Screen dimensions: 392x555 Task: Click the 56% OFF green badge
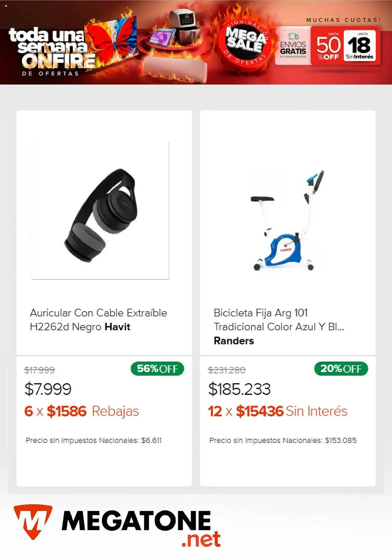point(157,369)
